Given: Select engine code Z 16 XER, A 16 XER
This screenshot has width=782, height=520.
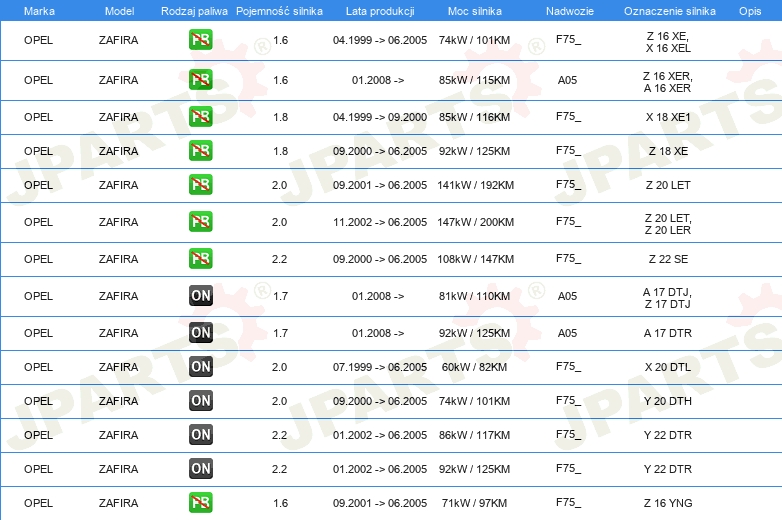Looking at the screenshot, I should [x=668, y=82].
